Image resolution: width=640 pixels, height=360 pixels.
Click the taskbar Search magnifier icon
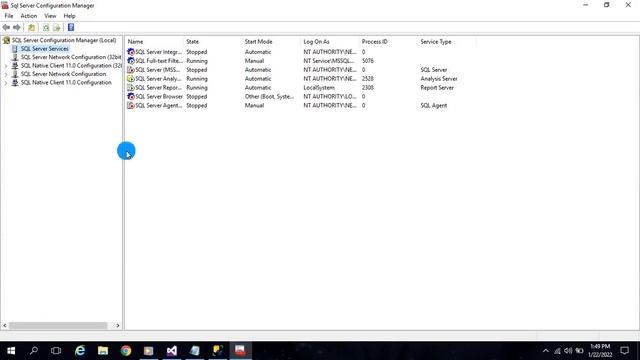coord(34,351)
